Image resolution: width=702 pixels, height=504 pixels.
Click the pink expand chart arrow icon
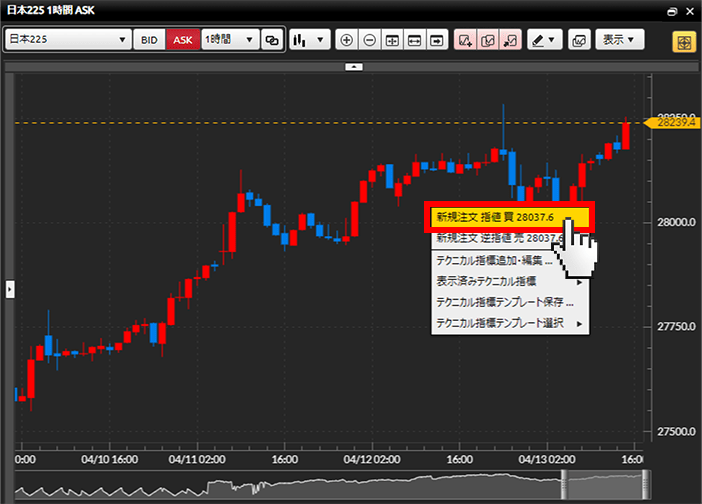point(510,40)
